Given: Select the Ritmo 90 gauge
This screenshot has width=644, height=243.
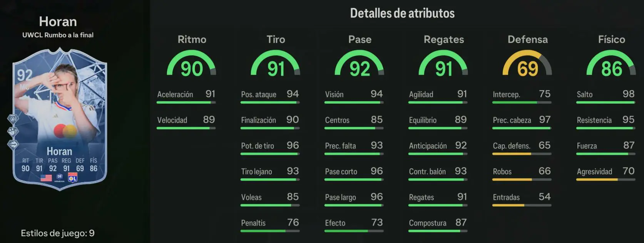Looking at the screenshot, I should click(191, 64).
